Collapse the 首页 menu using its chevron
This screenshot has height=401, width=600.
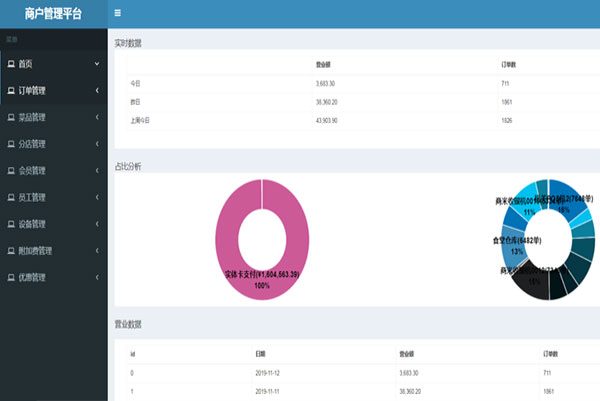[x=97, y=64]
